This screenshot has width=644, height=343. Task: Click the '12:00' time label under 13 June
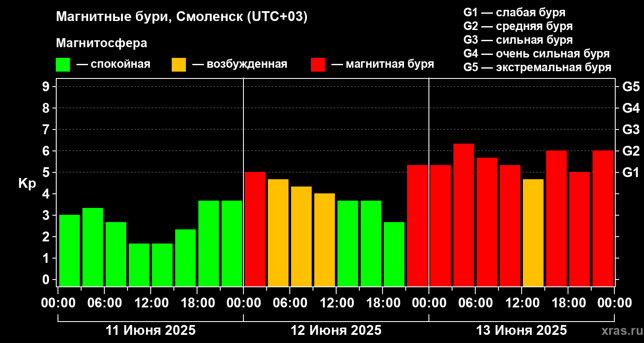pos(522,303)
